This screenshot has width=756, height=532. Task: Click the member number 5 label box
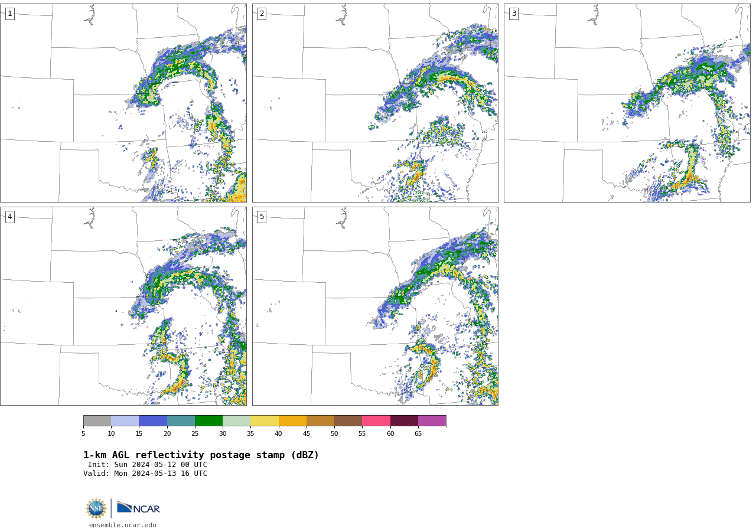click(x=262, y=217)
